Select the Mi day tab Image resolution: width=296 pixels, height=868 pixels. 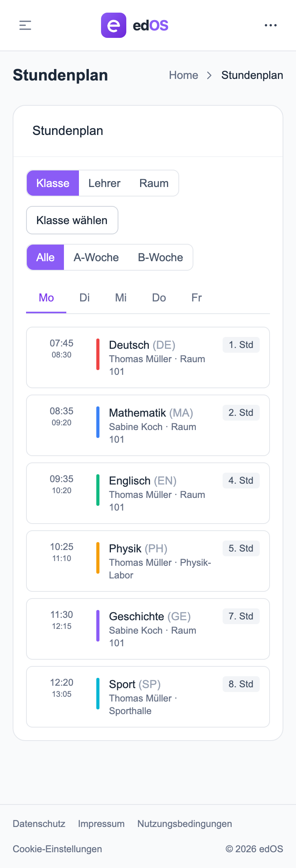(120, 298)
